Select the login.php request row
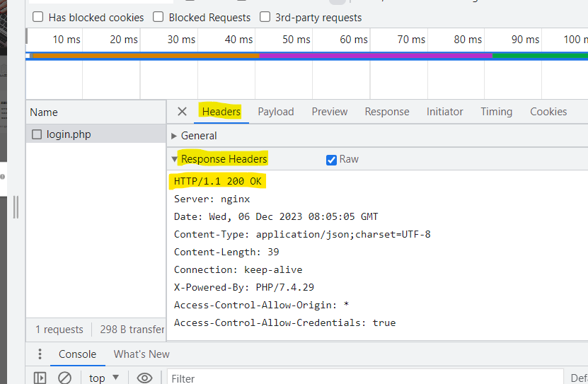 [x=96, y=134]
